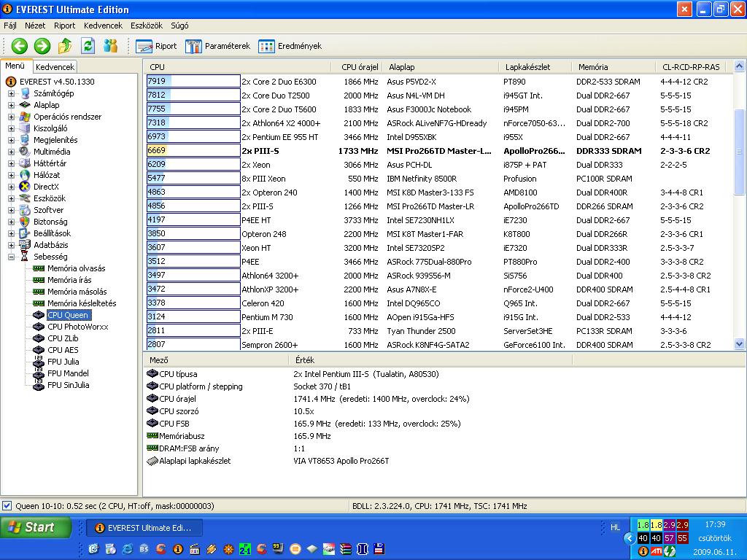Screen dimensions: 747x560
Task: Select the Beállítások icon in tree
Action: tap(25, 233)
